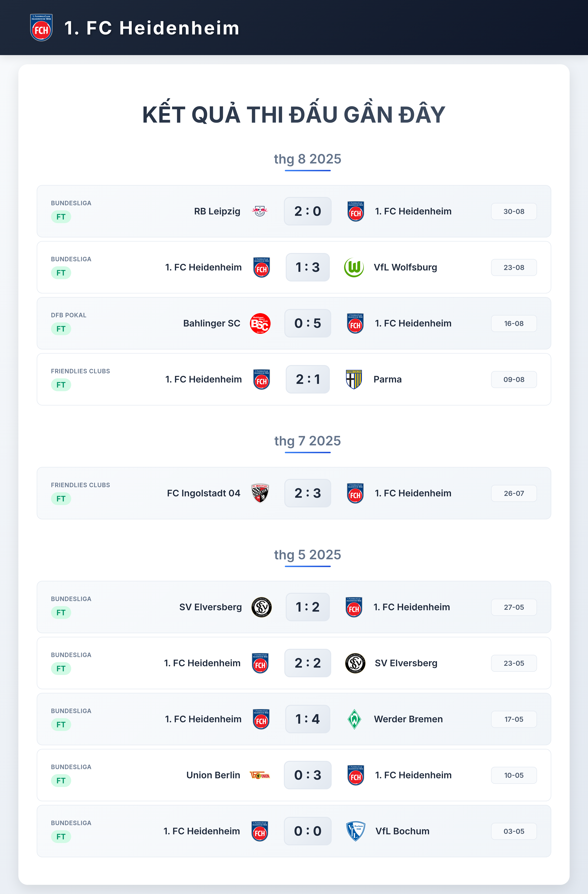Click SV Elversberg logo in 23-05 match
The width and height of the screenshot is (588, 894).
tap(355, 663)
